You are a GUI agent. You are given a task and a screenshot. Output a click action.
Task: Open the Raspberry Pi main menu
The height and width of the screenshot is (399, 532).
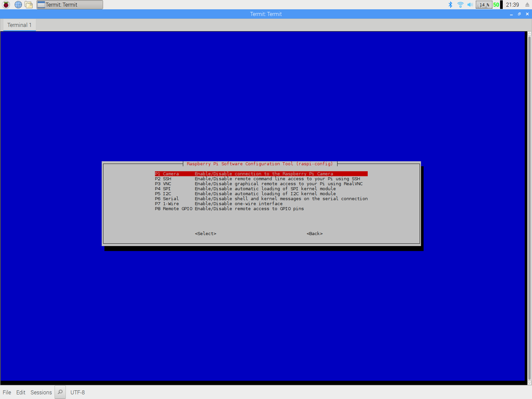tap(6, 5)
